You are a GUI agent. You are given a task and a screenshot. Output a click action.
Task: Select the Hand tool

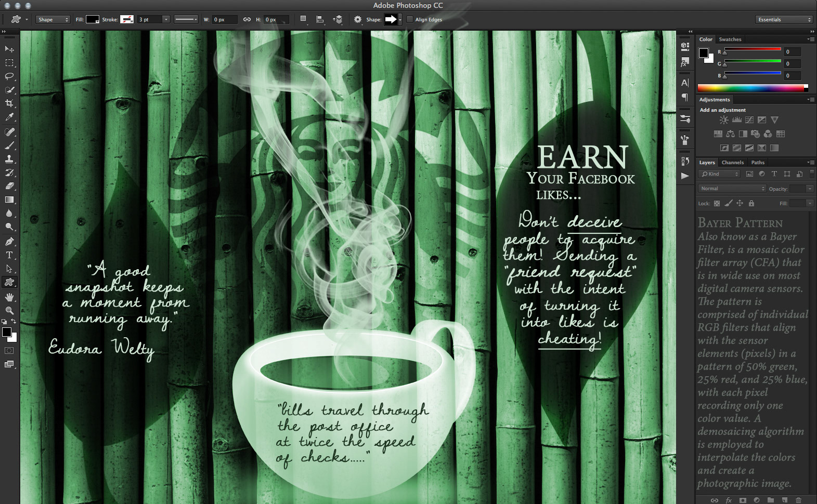click(x=9, y=297)
